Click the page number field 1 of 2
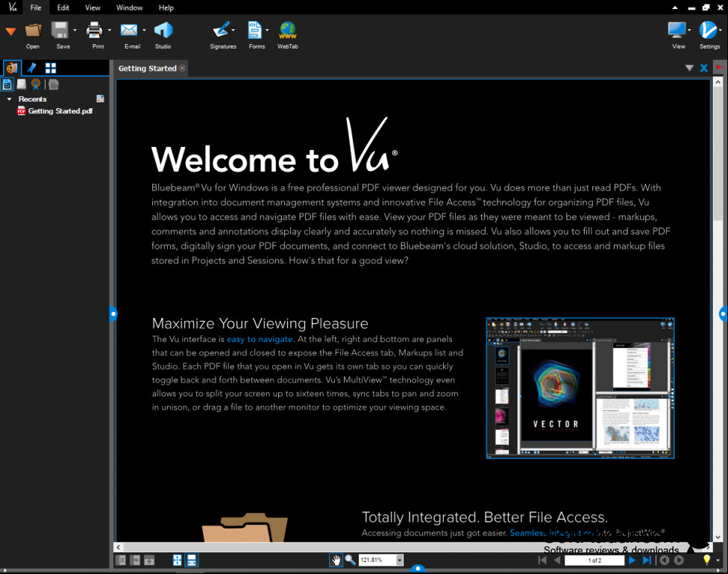 pyautogui.click(x=594, y=561)
